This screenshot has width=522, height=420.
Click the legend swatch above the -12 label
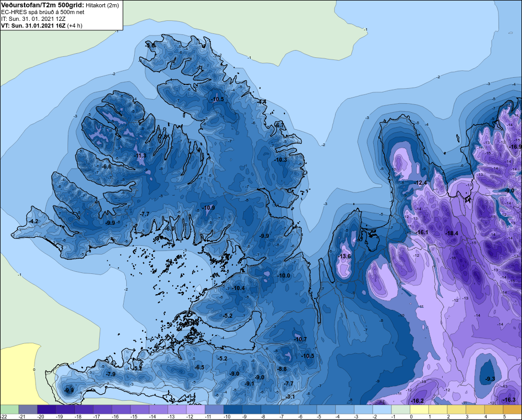click(196, 410)
